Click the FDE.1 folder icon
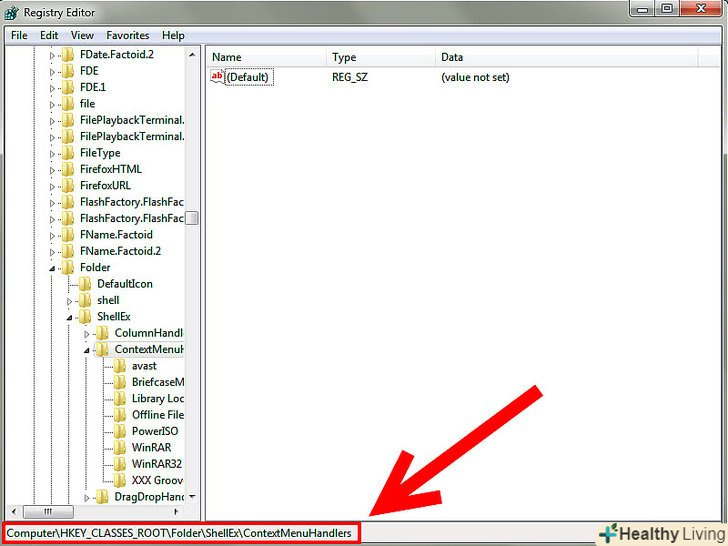Image resolution: width=728 pixels, height=546 pixels. tap(68, 87)
